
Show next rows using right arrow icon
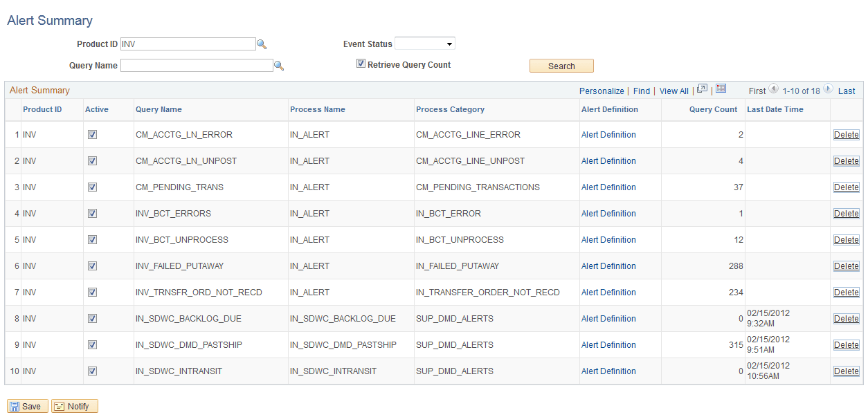pyautogui.click(x=829, y=90)
